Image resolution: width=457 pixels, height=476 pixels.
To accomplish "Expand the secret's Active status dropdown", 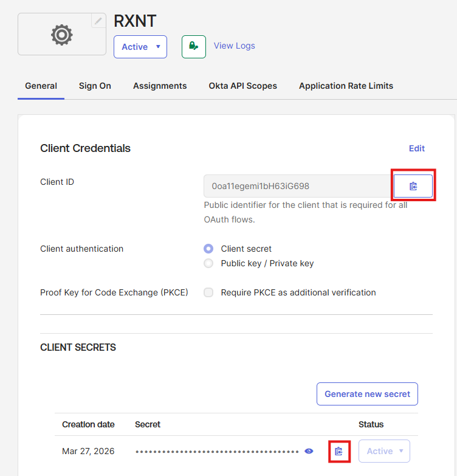I will (385, 451).
